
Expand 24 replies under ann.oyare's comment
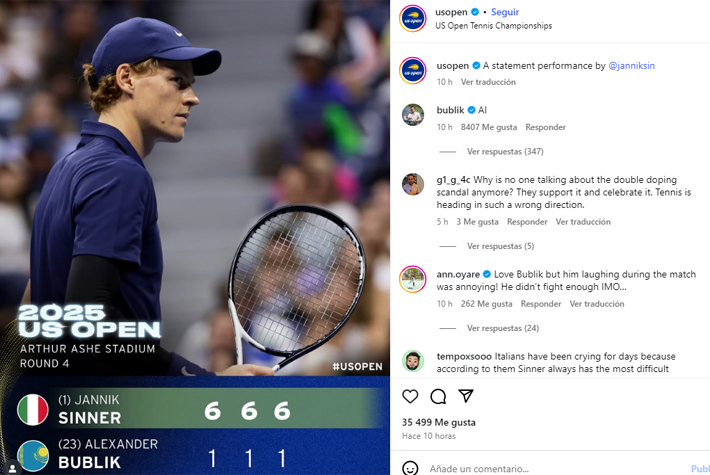[x=503, y=328]
